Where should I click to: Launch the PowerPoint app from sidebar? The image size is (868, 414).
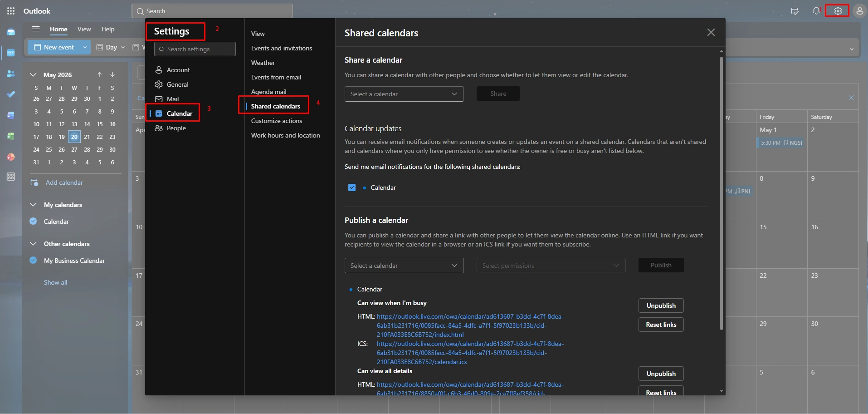click(11, 157)
